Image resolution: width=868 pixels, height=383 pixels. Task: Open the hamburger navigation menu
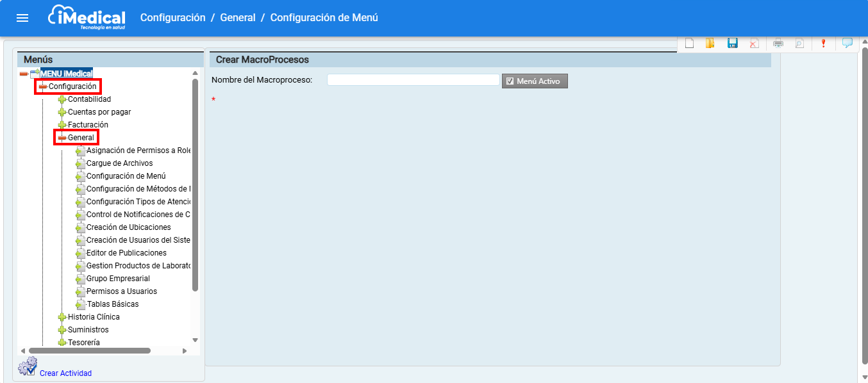(22, 18)
